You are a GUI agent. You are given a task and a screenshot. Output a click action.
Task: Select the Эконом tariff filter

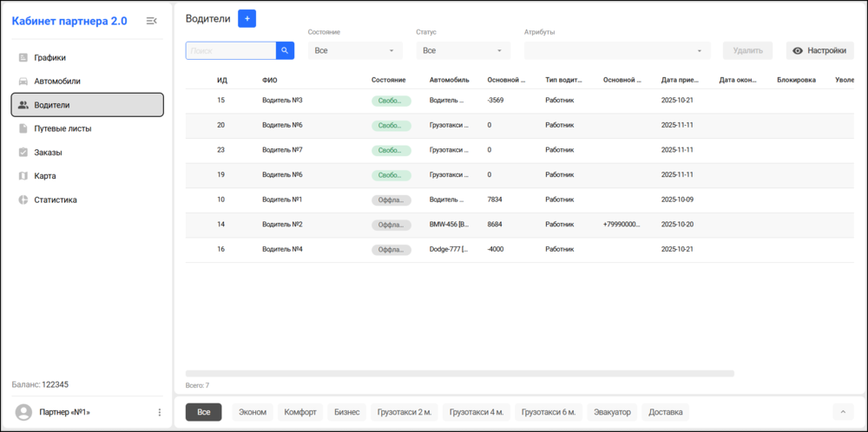[253, 412]
